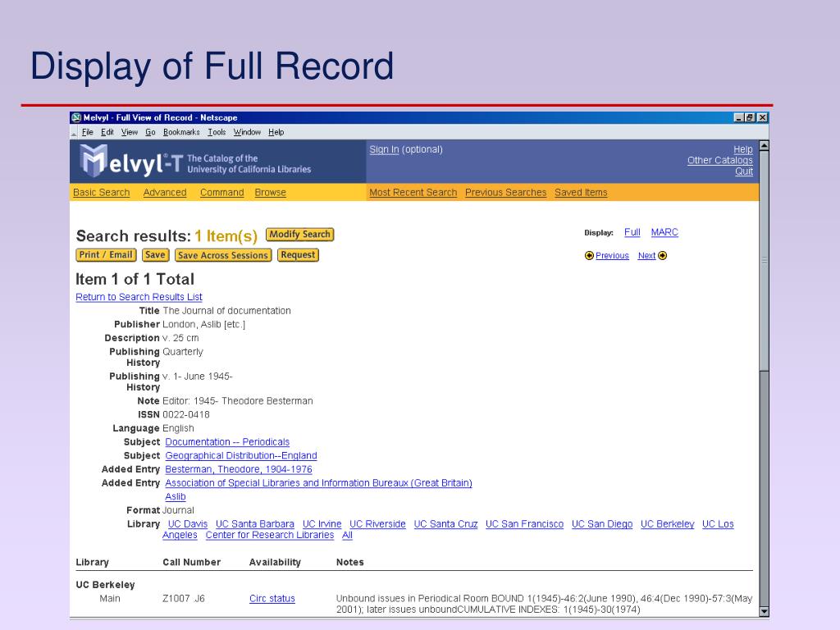Select UC Santa Barbara library

coord(255,524)
